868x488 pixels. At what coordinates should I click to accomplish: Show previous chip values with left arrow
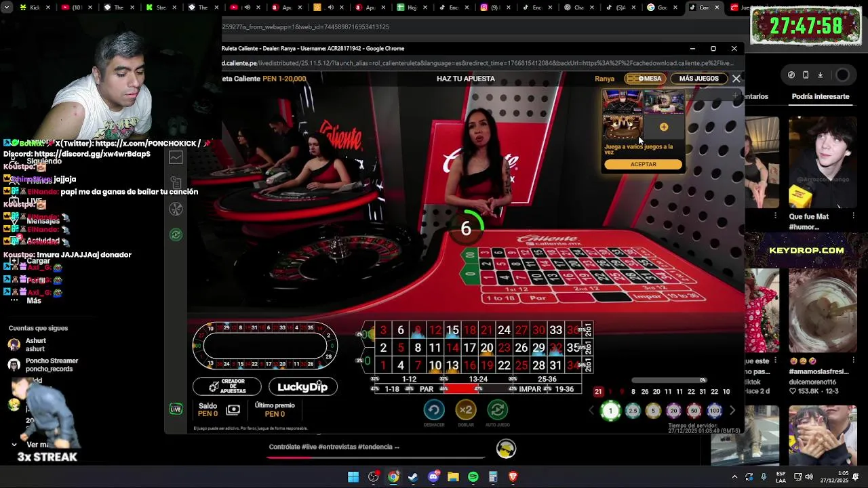591,411
